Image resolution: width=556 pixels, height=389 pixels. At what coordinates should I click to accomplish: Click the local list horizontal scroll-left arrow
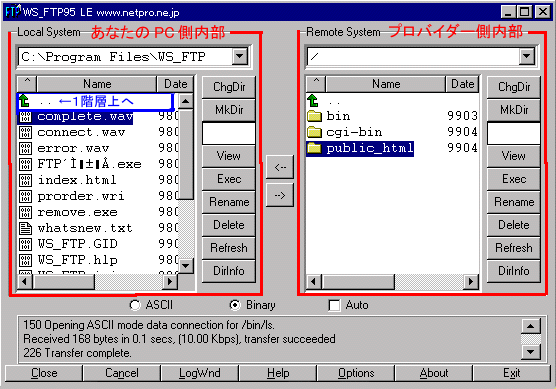(24, 282)
